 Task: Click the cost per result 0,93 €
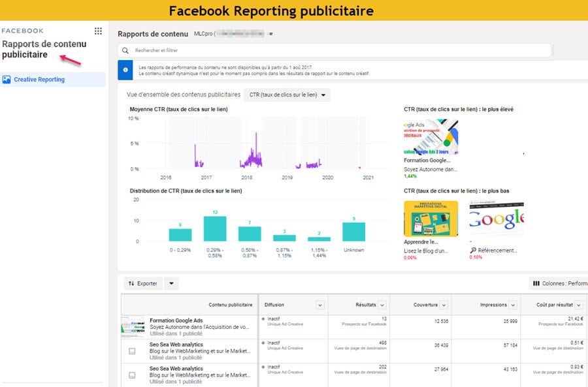point(577,367)
